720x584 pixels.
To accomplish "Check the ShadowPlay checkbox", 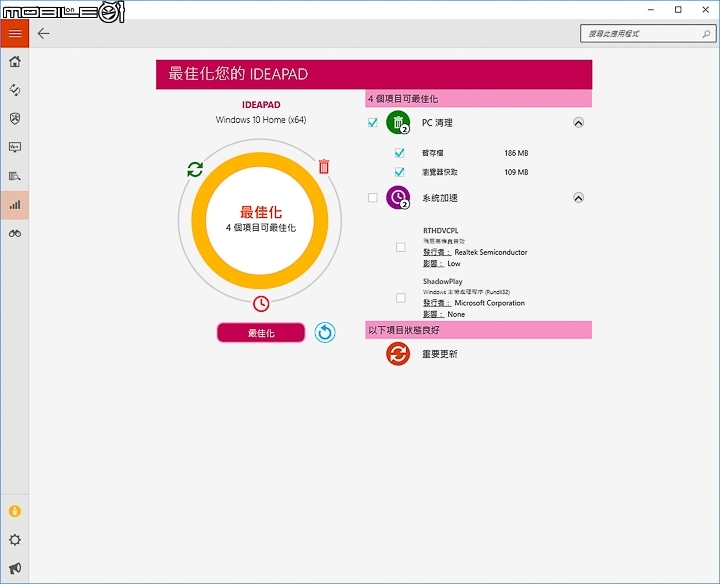I will (401, 298).
